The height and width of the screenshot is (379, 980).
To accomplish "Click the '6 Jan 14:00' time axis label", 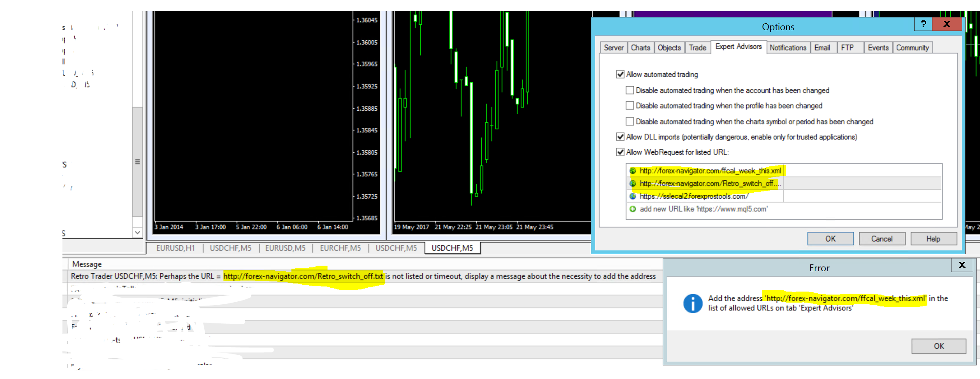I will click(333, 227).
